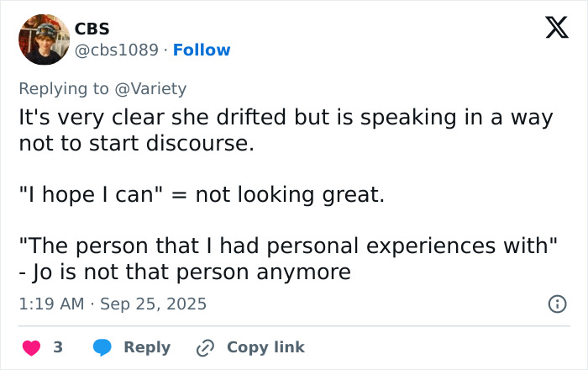Open the CBS profile avatar
588x370 pixels.
(44, 40)
